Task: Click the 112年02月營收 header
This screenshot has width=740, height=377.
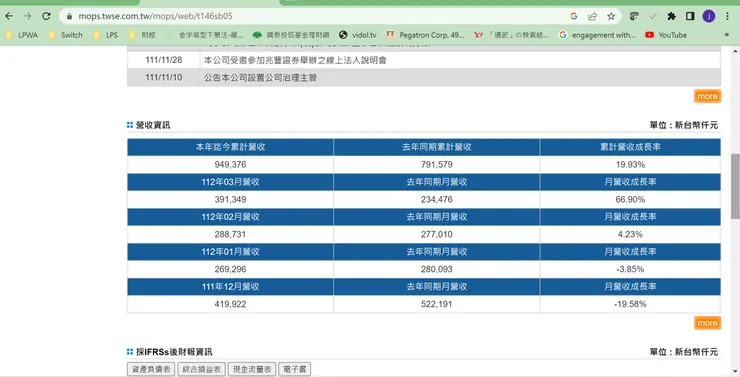Action: (230, 217)
